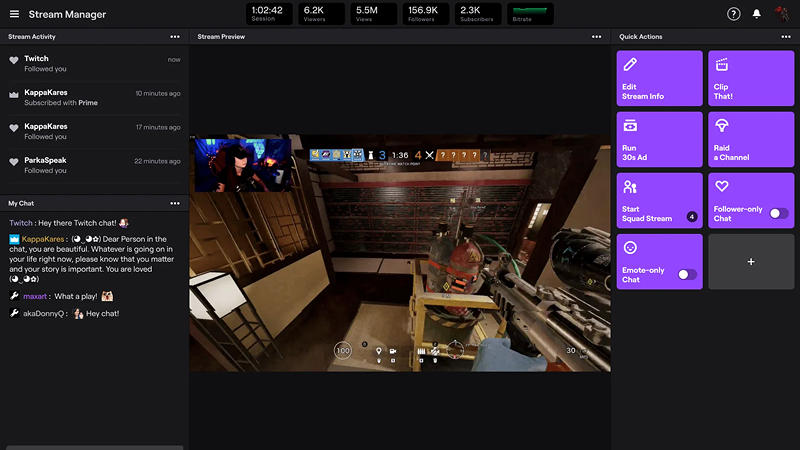Viewport: 800px width, 450px height.
Task: Click the Squad Stream badge showing 4
Action: tap(692, 217)
